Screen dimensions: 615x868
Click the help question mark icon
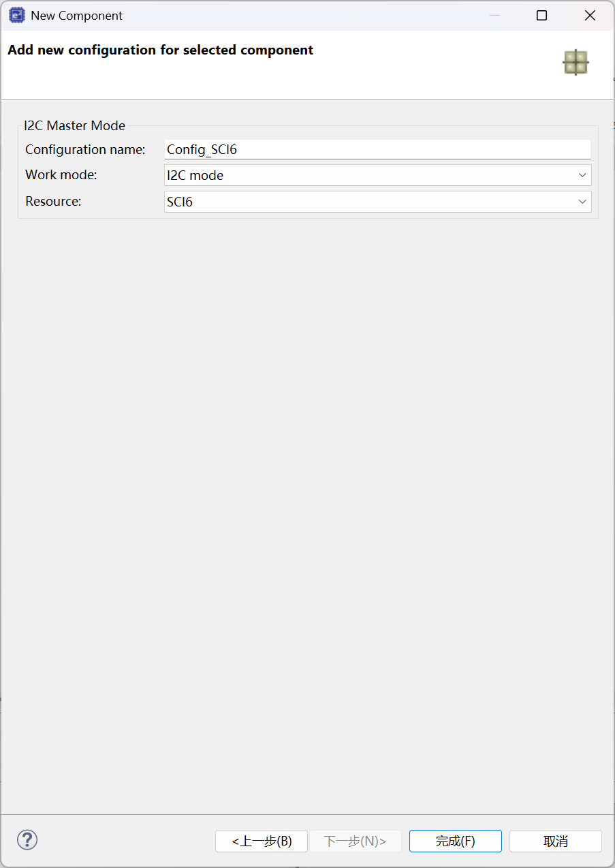(x=27, y=839)
